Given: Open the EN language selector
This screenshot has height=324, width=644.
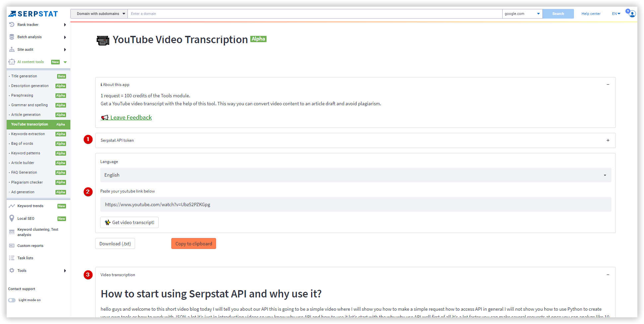Looking at the screenshot, I should point(616,14).
